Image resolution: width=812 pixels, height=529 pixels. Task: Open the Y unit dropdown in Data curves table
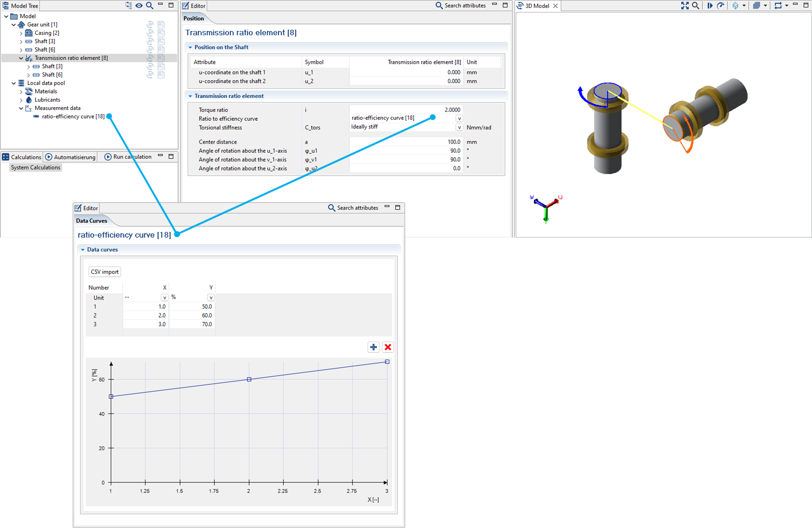pyautogui.click(x=211, y=297)
